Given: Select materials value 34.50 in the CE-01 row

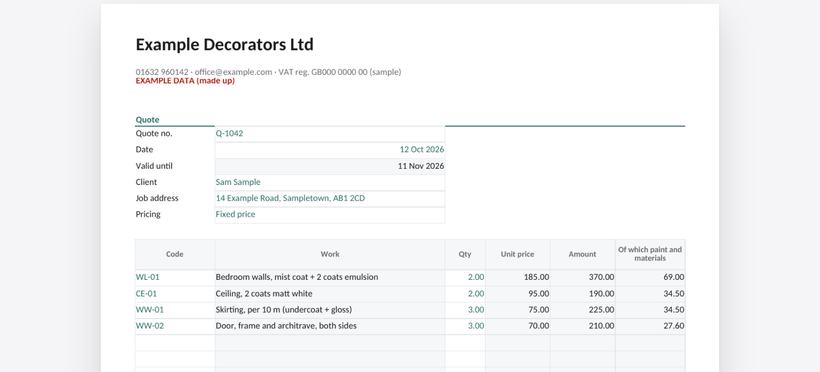Looking at the screenshot, I should [650, 294].
